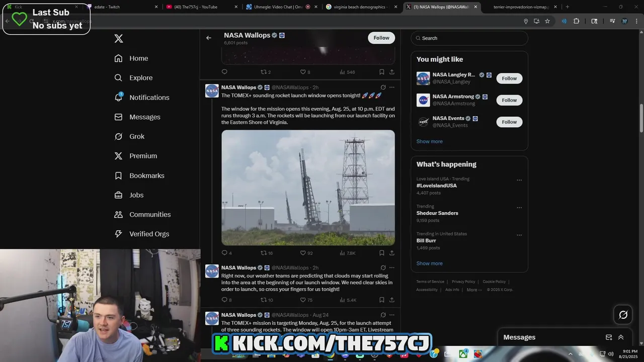Expand the More footer menu
The width and height of the screenshot is (644, 362).
(x=474, y=290)
